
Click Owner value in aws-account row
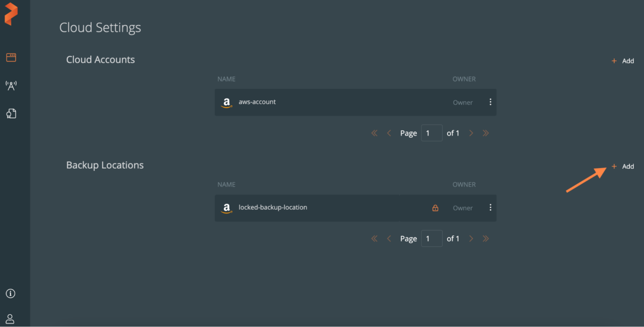pyautogui.click(x=463, y=103)
